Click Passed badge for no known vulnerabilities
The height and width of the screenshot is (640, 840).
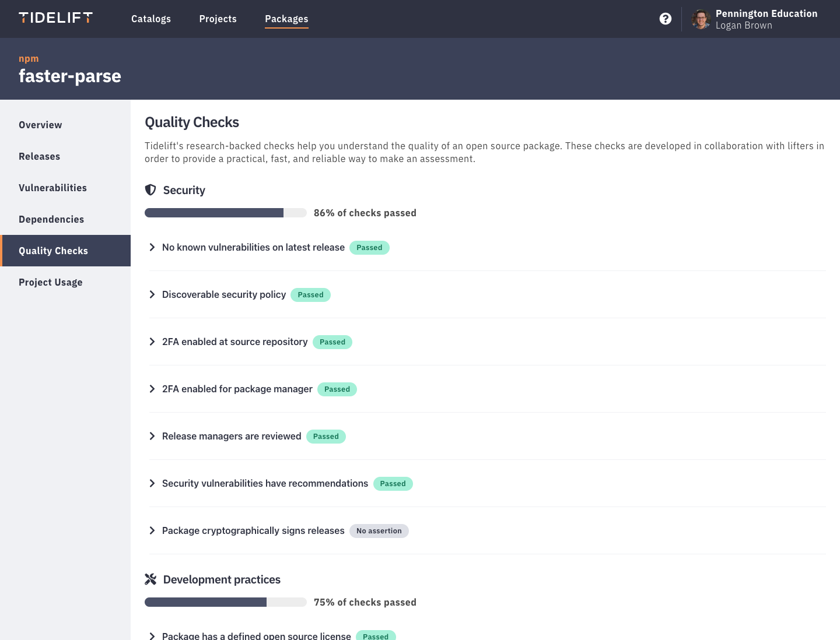click(369, 248)
